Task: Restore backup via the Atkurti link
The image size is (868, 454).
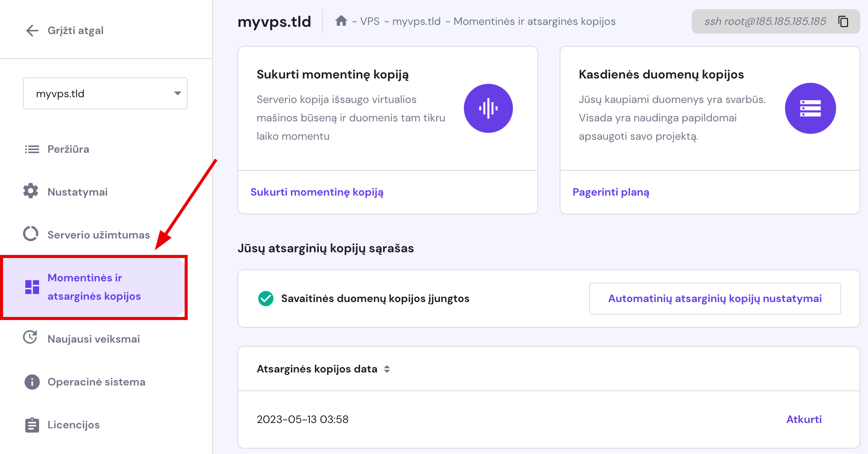Action: tap(803, 419)
